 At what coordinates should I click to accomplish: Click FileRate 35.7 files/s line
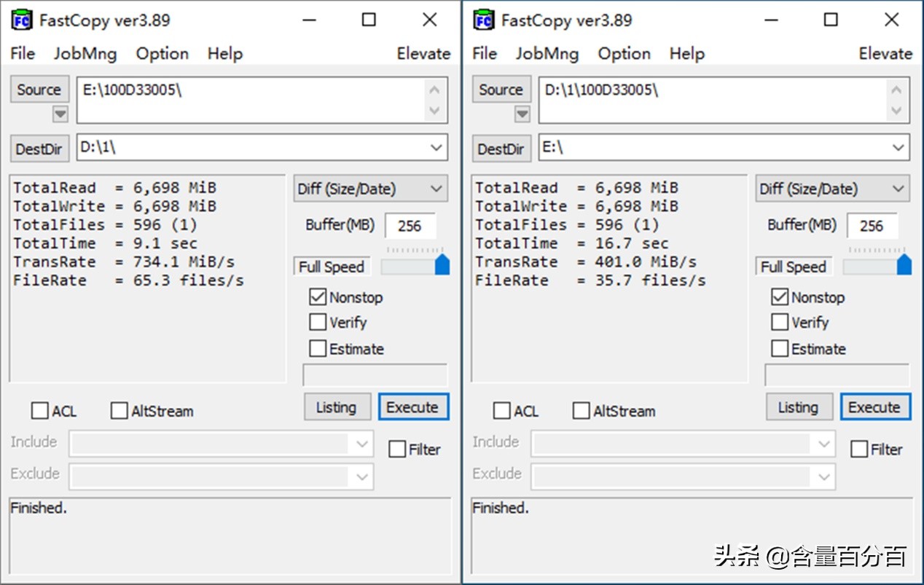tap(590, 280)
